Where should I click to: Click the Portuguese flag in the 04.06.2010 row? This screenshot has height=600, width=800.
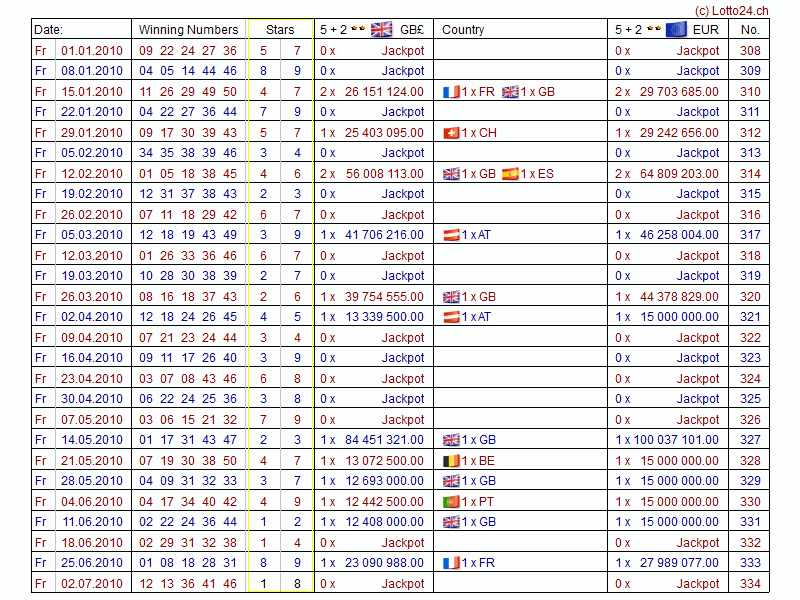tap(451, 502)
